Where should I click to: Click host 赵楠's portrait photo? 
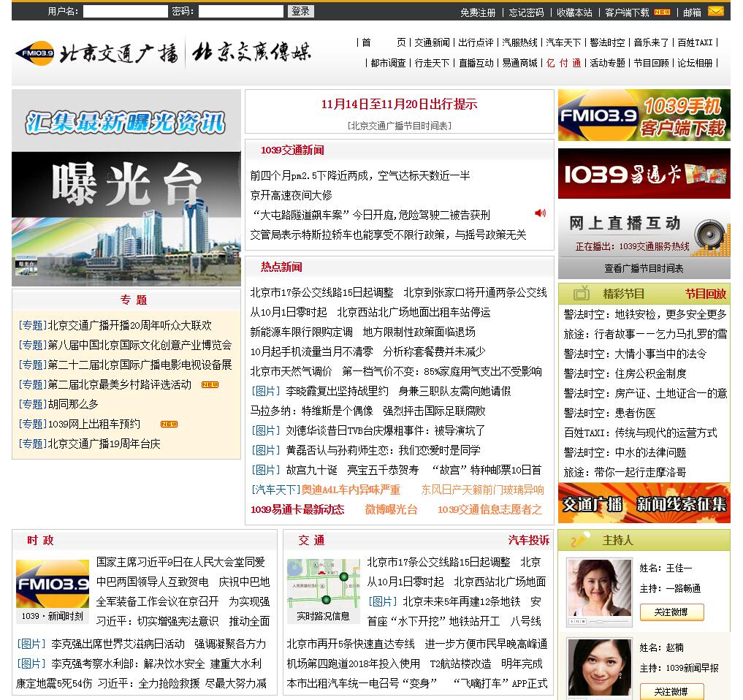pos(599,669)
